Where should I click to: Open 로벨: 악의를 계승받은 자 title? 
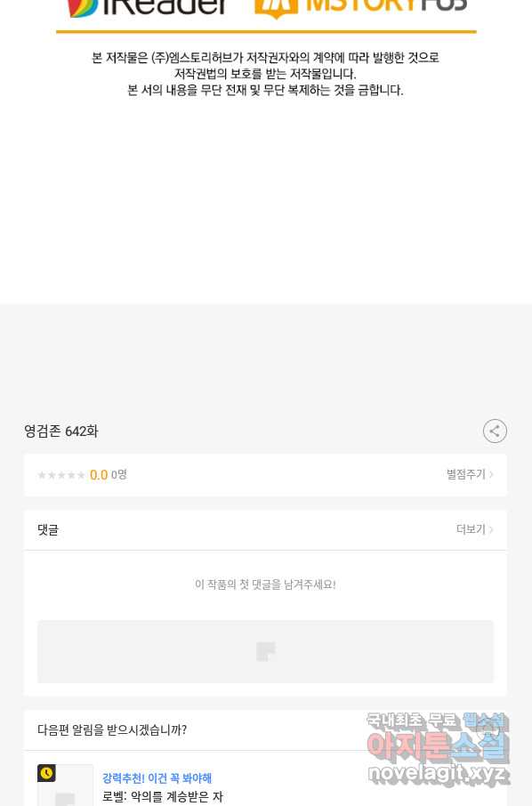click(x=163, y=797)
